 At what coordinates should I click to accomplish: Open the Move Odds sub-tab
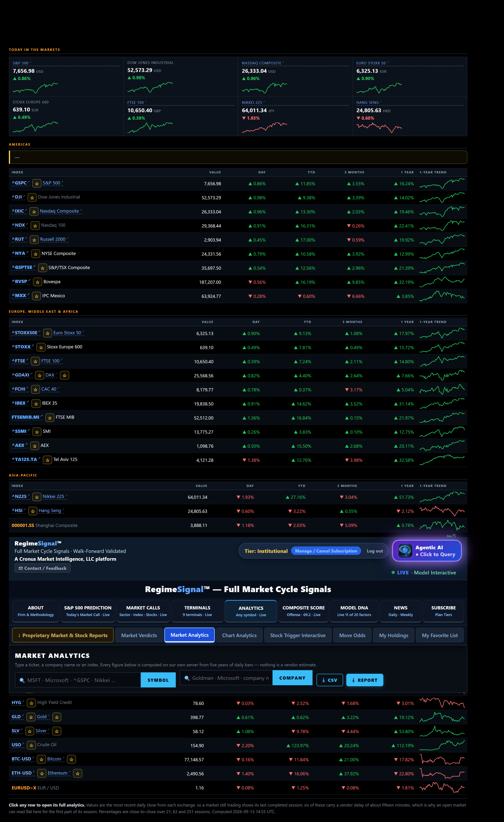coord(352,635)
